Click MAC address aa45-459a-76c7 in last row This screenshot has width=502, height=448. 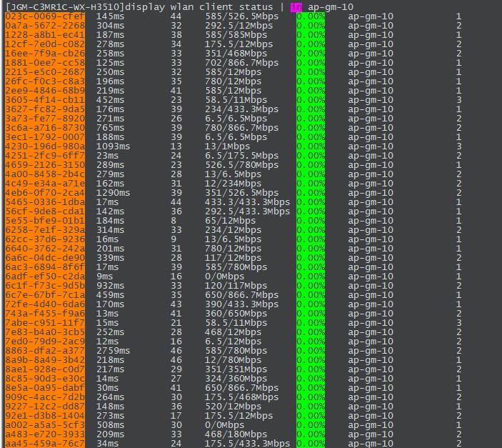tap(44, 443)
